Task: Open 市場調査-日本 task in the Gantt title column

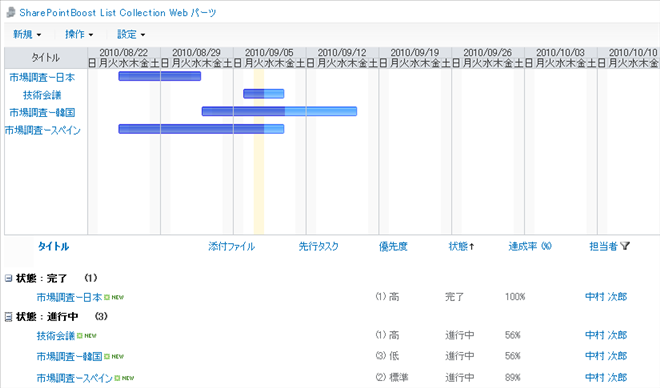Action: [42, 77]
